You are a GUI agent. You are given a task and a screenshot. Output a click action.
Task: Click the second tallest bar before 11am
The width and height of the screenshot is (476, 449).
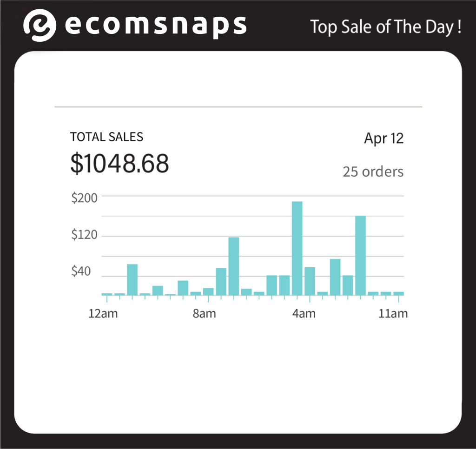360,255
